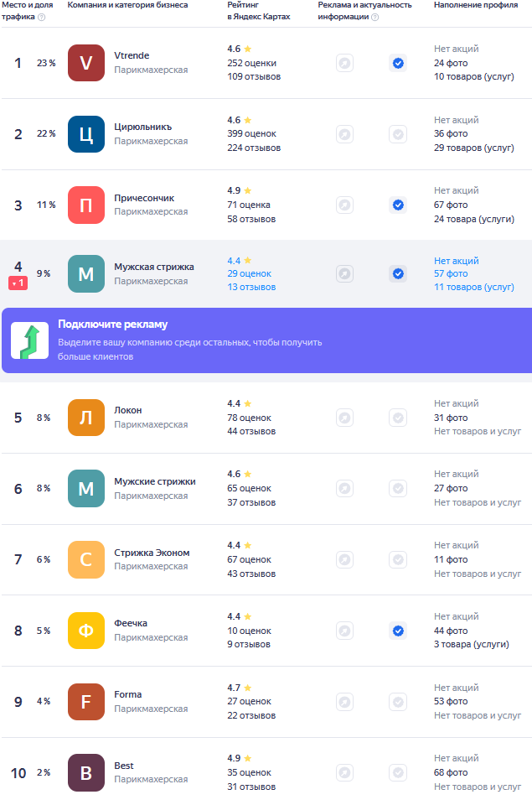Click the gray verification badge for Мужские стрижки
This screenshot has height=805, width=532.
[398, 488]
